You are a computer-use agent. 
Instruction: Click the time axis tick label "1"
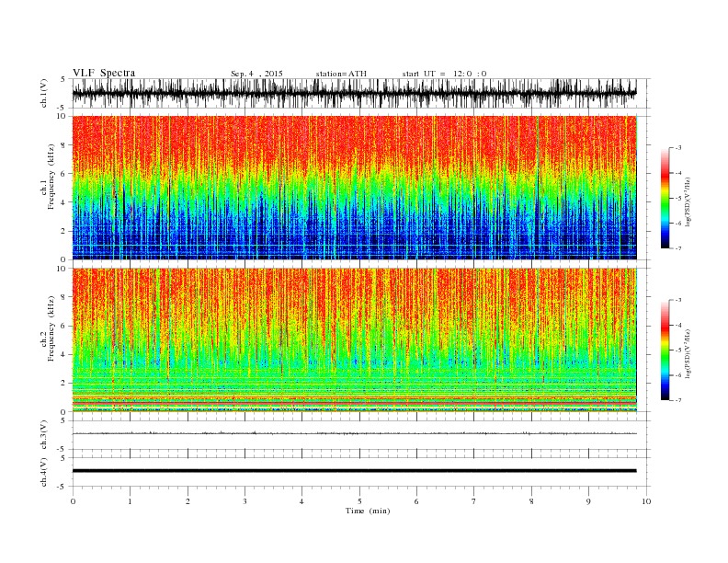click(130, 501)
